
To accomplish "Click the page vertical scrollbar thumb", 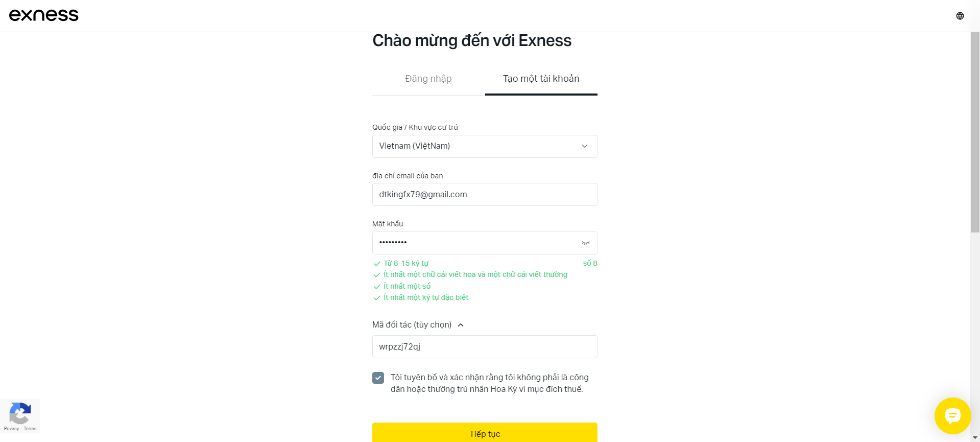I will [x=975, y=132].
